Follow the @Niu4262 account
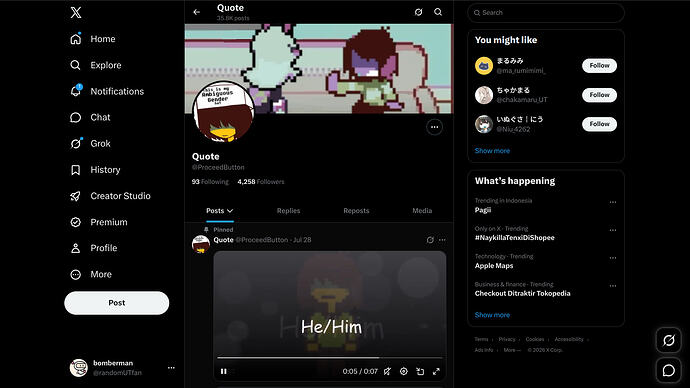Image resolution: width=690 pixels, height=388 pixels. point(599,124)
